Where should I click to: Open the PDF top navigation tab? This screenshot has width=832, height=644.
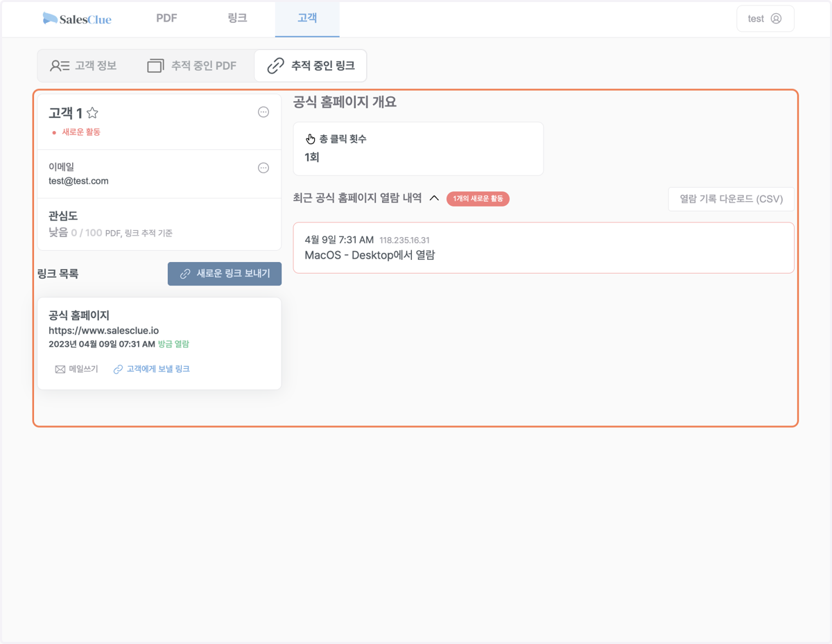[166, 19]
